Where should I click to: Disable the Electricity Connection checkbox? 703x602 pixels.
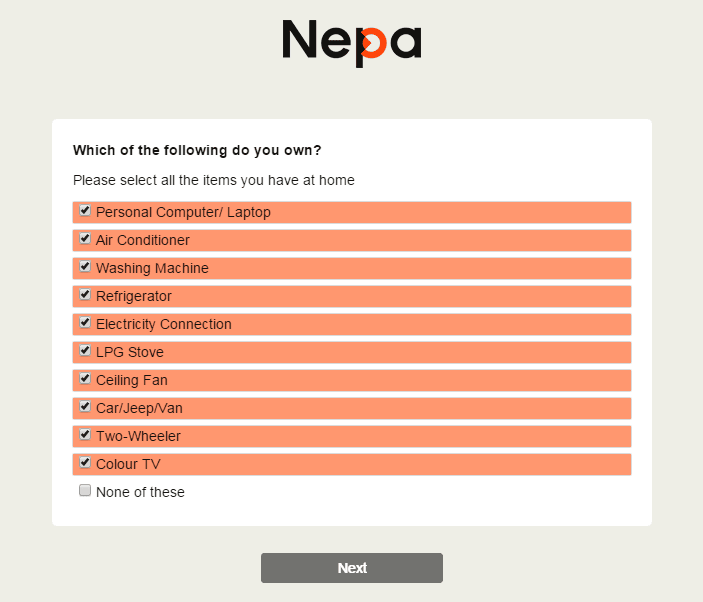click(x=85, y=323)
